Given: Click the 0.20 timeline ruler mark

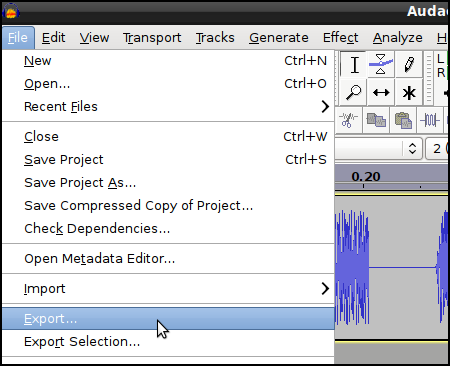Looking at the screenshot, I should tap(366, 177).
